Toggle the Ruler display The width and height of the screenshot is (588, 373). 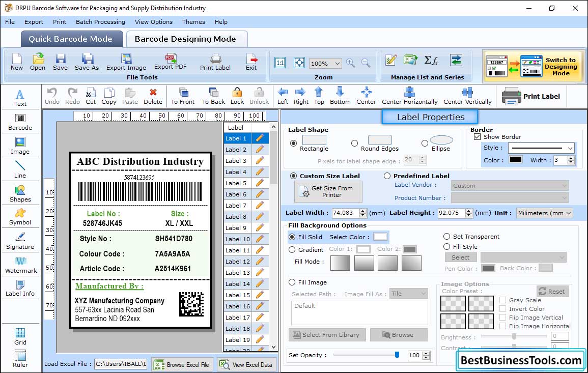(20, 359)
